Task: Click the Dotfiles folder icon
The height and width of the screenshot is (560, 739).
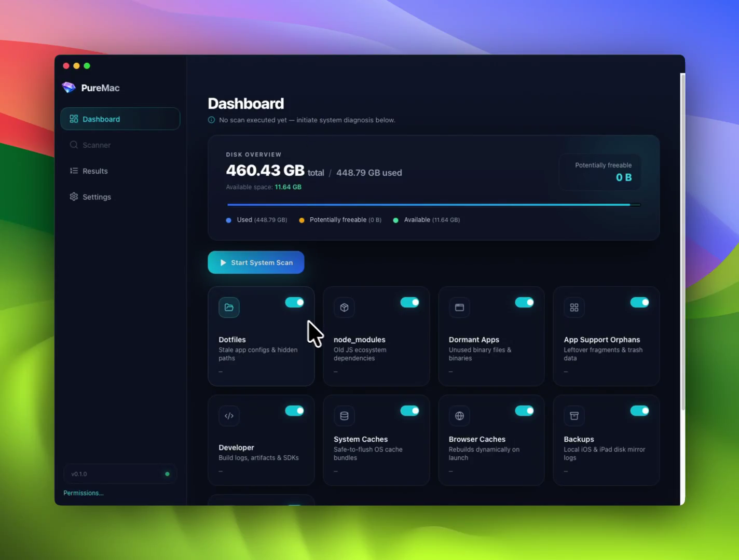Action: click(229, 307)
